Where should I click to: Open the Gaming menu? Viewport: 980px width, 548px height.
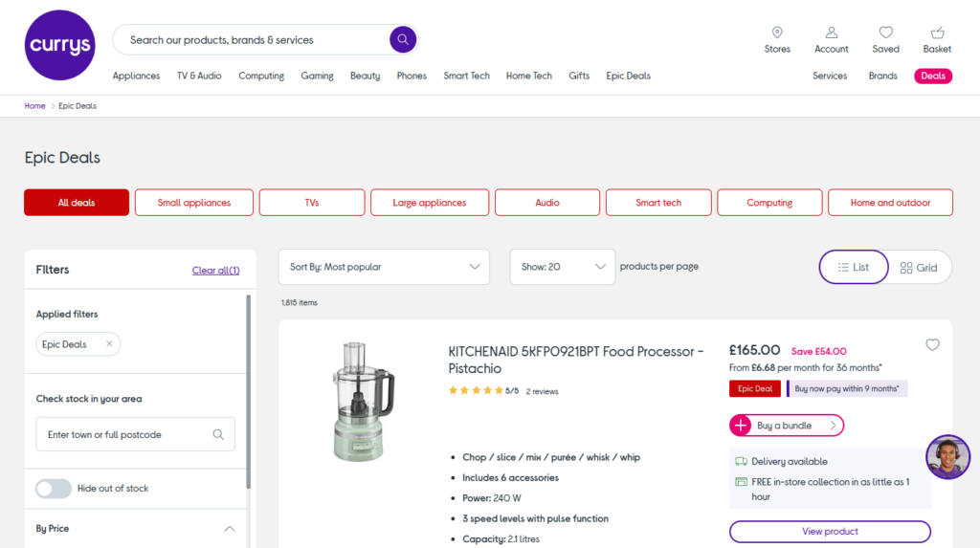(317, 76)
